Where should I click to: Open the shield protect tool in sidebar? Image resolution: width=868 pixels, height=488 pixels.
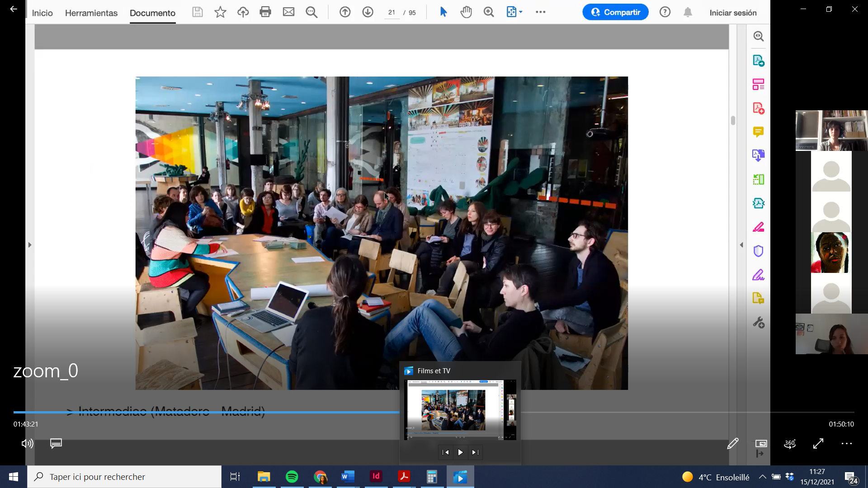758,251
